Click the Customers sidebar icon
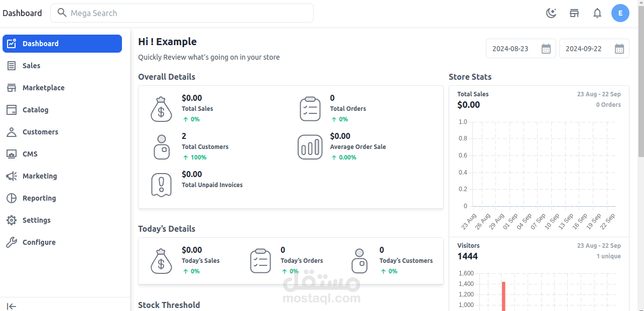The height and width of the screenshot is (311, 644). (12, 132)
